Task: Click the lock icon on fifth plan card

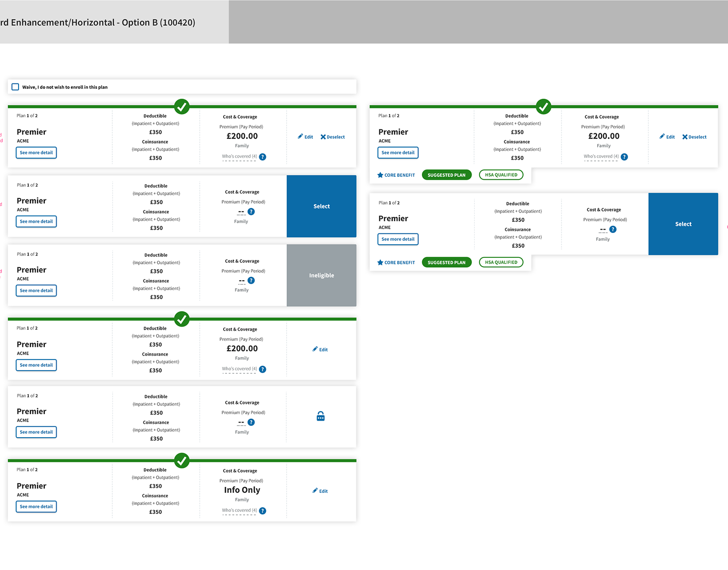Action: (320, 416)
